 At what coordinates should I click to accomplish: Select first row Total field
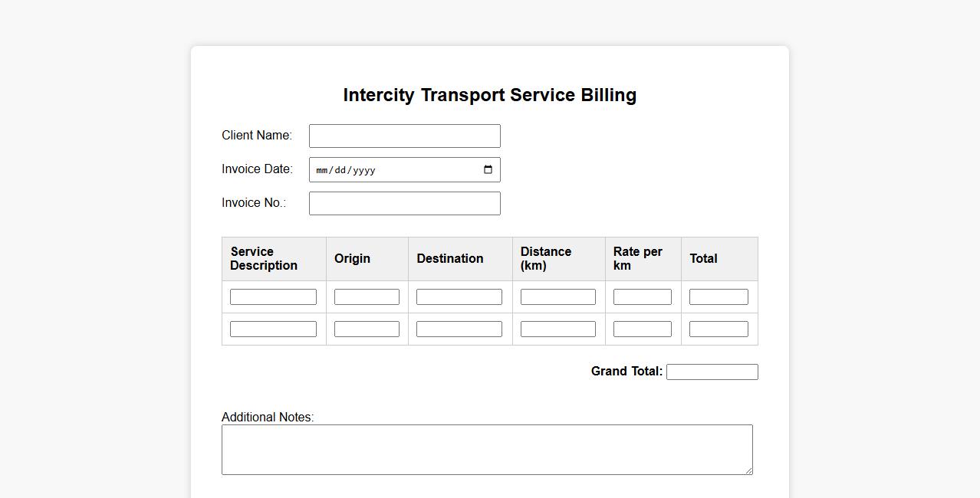(719, 297)
